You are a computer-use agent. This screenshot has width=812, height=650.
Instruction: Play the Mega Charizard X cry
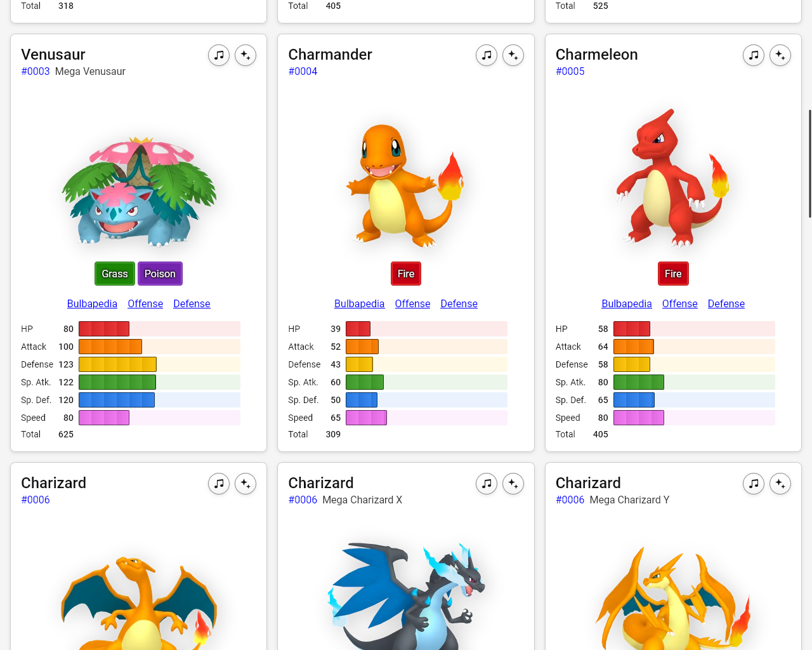487,484
